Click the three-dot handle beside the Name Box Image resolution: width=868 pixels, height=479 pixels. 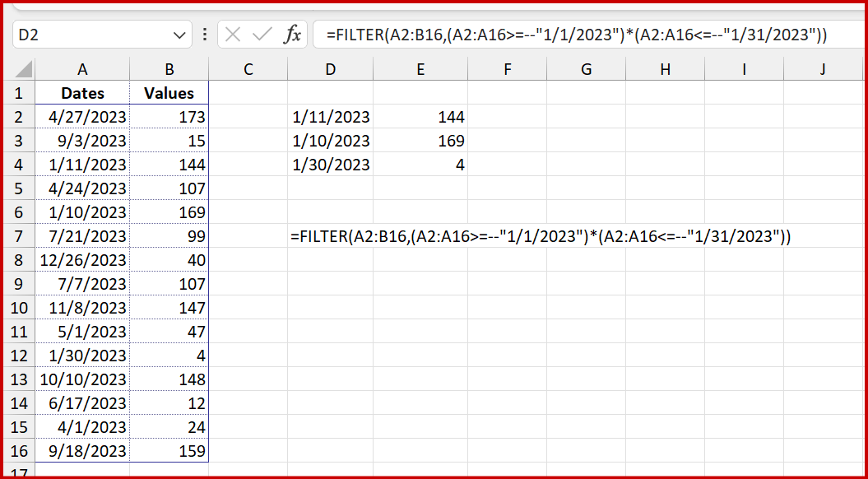(x=205, y=35)
